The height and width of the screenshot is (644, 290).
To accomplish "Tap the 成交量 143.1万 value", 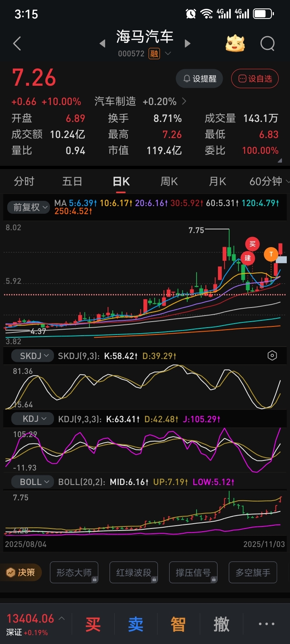I will (261, 118).
